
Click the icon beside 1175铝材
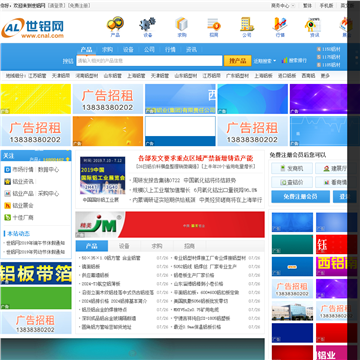click(x=319, y=57)
